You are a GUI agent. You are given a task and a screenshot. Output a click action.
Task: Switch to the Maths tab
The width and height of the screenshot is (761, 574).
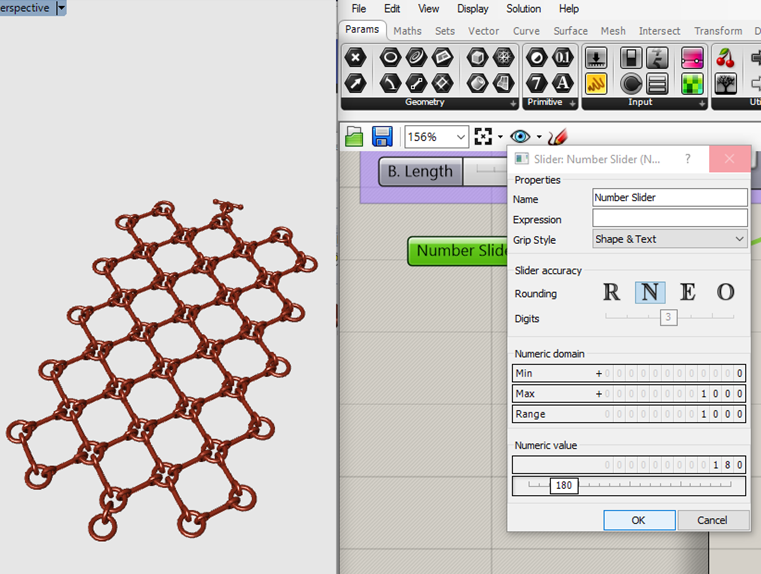tap(407, 31)
